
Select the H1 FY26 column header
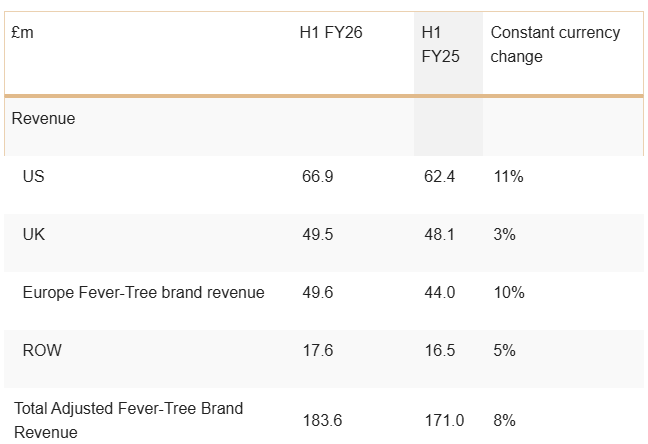331,32
